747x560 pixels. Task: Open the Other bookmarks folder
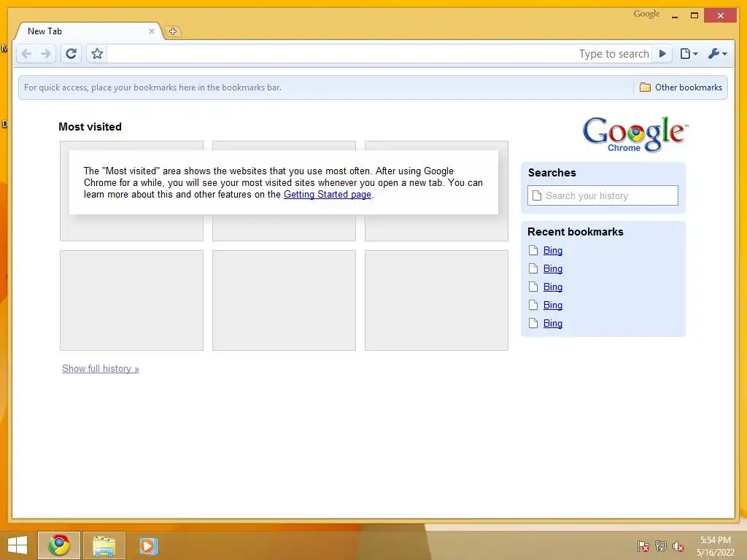click(681, 87)
